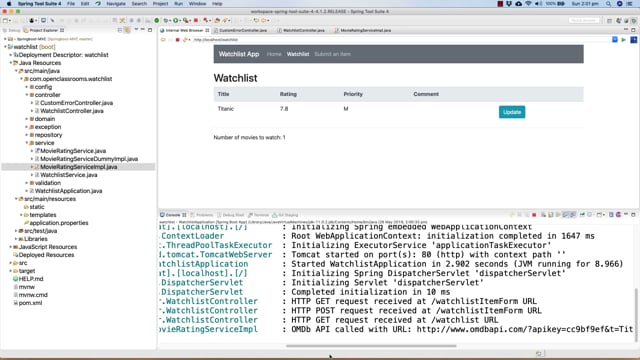This screenshot has height=360, width=640.
Task: Click green Go arrow beside browser URL field
Action: click(623, 40)
